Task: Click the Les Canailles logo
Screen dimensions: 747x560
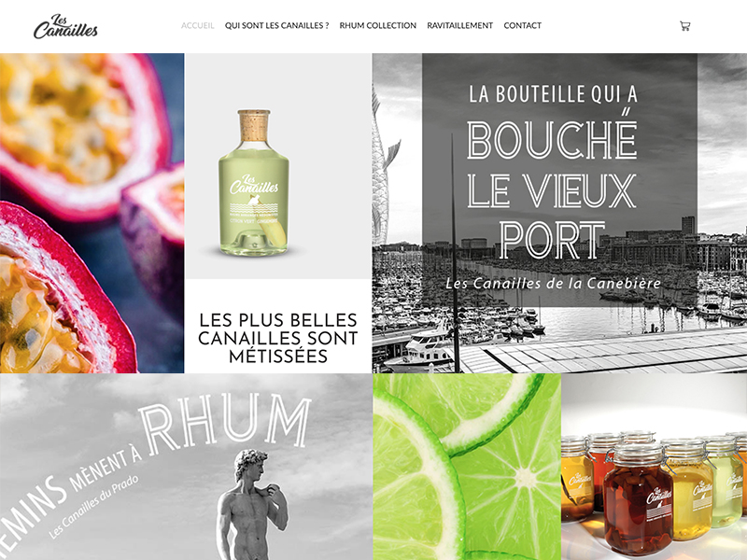Action: pos(65,26)
